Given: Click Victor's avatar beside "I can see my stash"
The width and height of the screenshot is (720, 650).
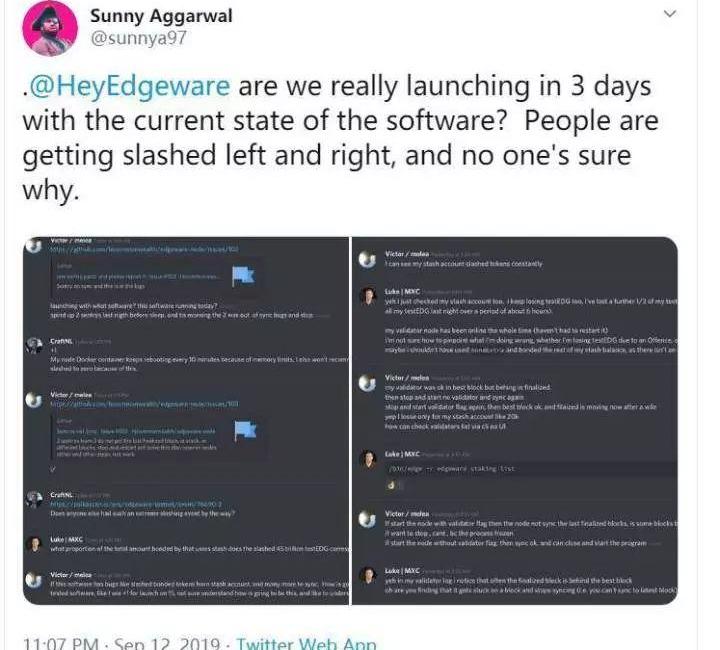Looking at the screenshot, I should click(x=365, y=257).
